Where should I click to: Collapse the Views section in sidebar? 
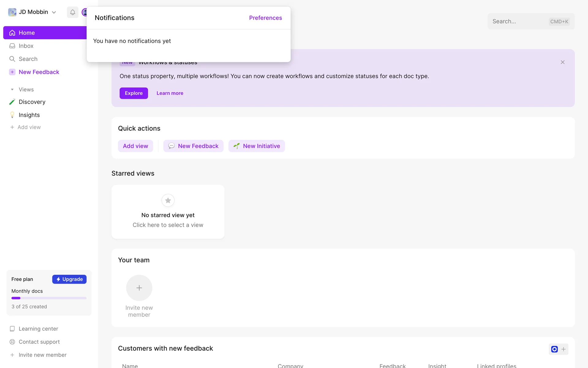tap(12, 90)
